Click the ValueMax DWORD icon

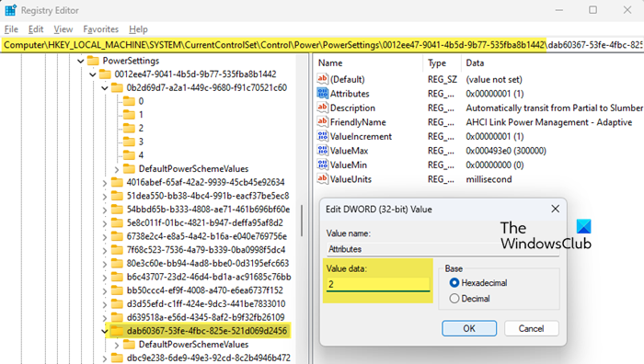click(x=322, y=151)
